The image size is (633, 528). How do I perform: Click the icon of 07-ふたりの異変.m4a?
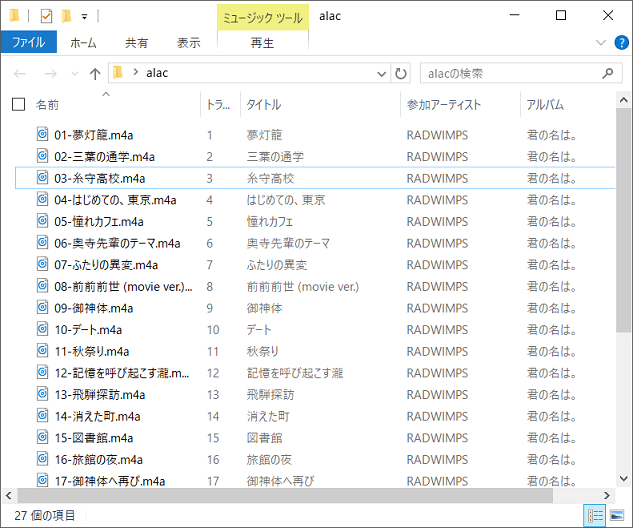[x=42, y=264]
